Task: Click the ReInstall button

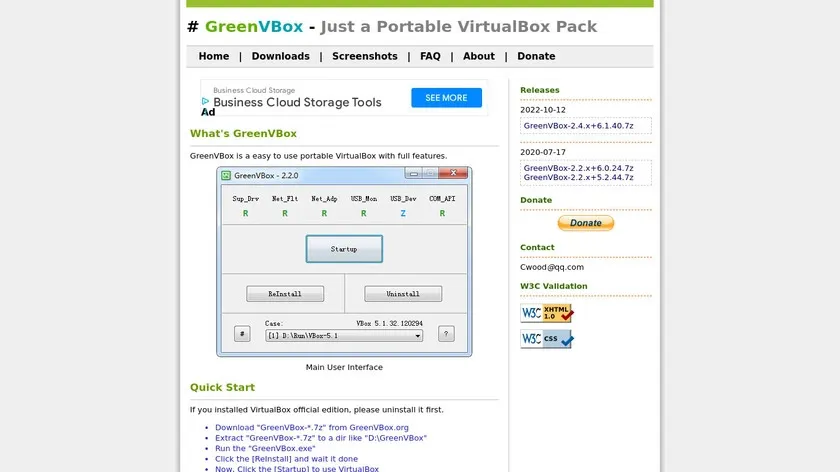Action: point(285,294)
